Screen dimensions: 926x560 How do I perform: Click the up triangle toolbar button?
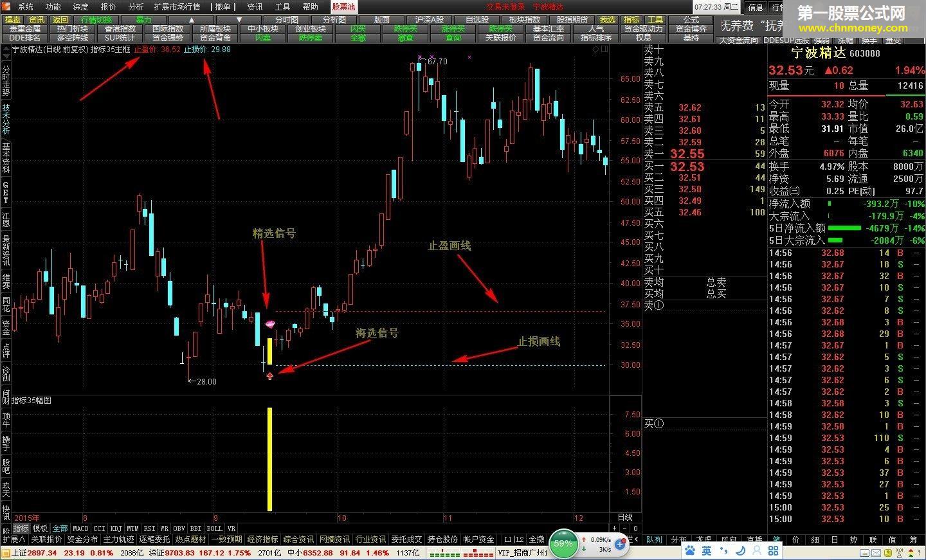coord(192,20)
